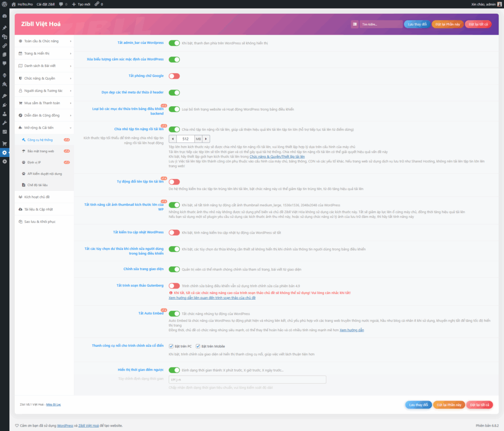This screenshot has width=504, height=431.
Task: Expand Diễn đàn & Cộng đồng chevron
Action: point(70,116)
